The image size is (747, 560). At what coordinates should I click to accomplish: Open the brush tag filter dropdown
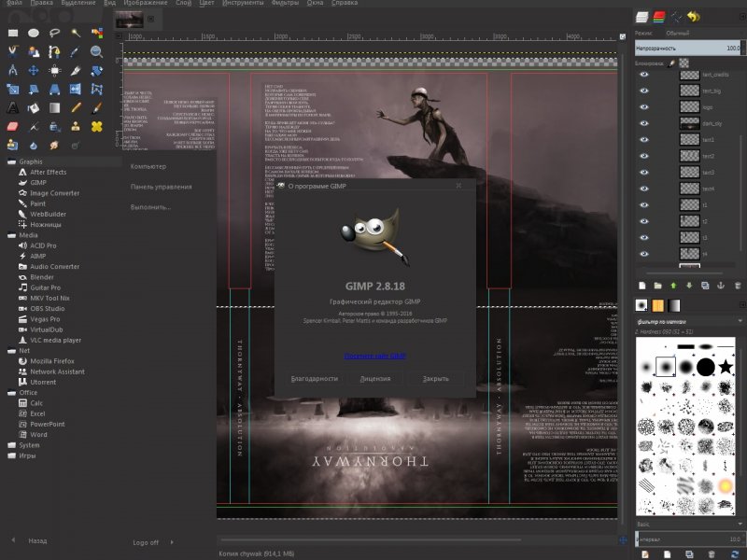tap(689, 321)
